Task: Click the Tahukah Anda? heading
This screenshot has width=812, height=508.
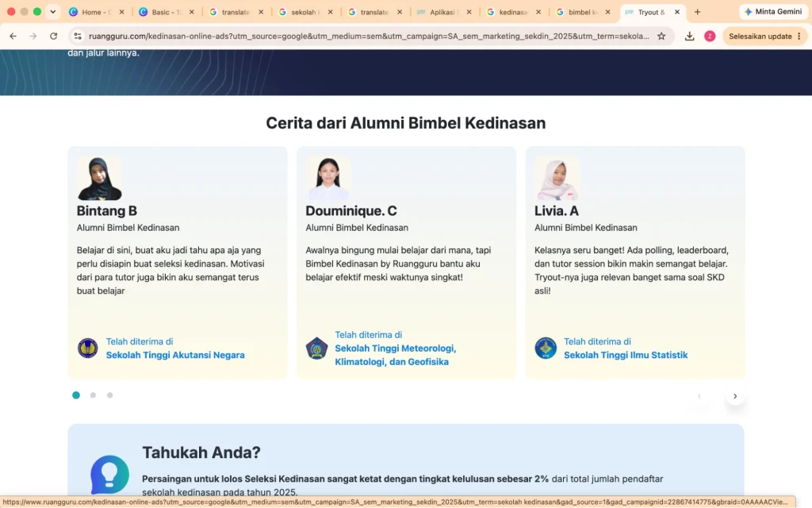Action: (x=201, y=452)
